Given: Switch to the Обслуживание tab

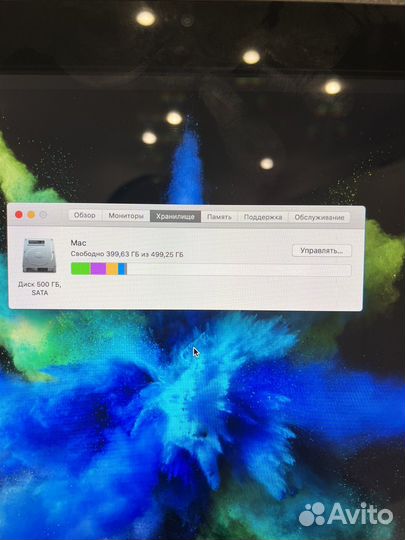Looking at the screenshot, I should pyautogui.click(x=319, y=217).
